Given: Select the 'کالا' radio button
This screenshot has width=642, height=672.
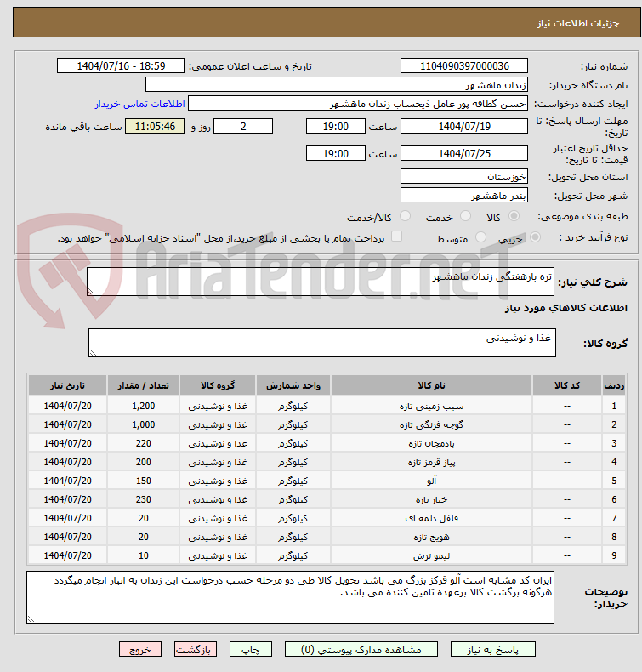Looking at the screenshot, I should (x=514, y=216).
